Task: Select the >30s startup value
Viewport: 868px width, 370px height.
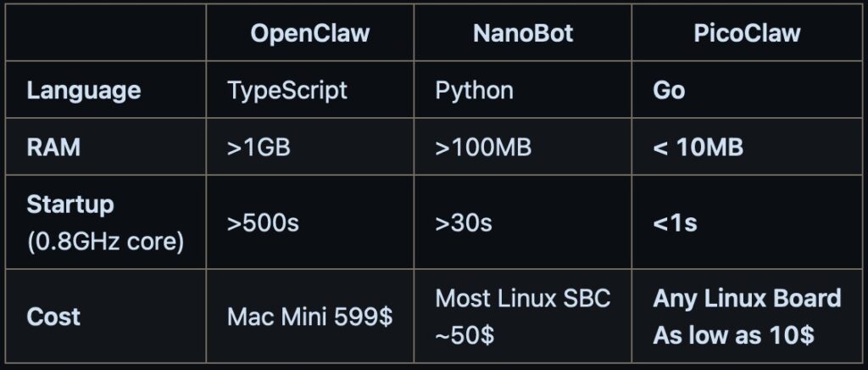Action: tap(464, 223)
